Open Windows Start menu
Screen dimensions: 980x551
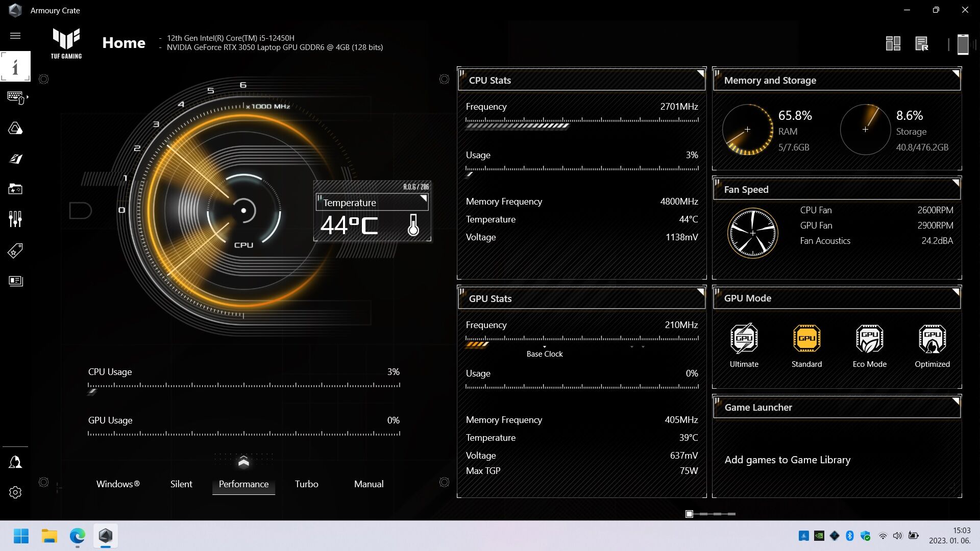tap(21, 536)
